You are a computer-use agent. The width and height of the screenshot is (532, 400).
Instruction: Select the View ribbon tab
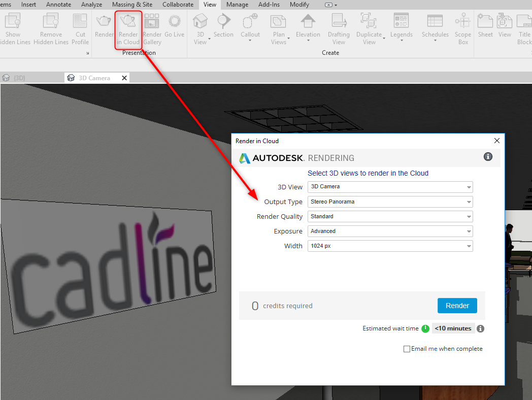click(x=210, y=5)
